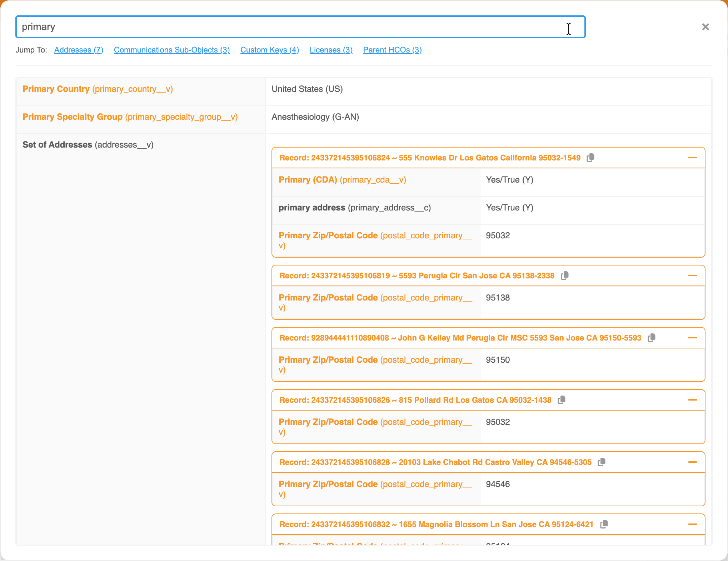The image size is (728, 561).
Task: Copy record 1655 Magnolia Blossom Ln address ID
Action: 604,524
